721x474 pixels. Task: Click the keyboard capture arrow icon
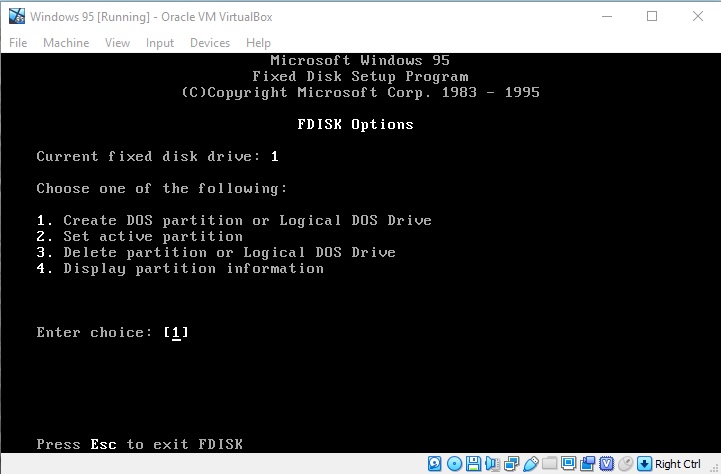pyautogui.click(x=644, y=463)
